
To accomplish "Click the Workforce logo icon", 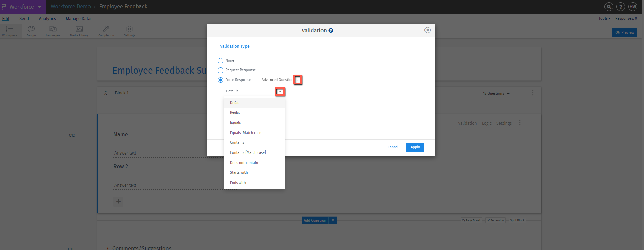I will (x=4, y=7).
